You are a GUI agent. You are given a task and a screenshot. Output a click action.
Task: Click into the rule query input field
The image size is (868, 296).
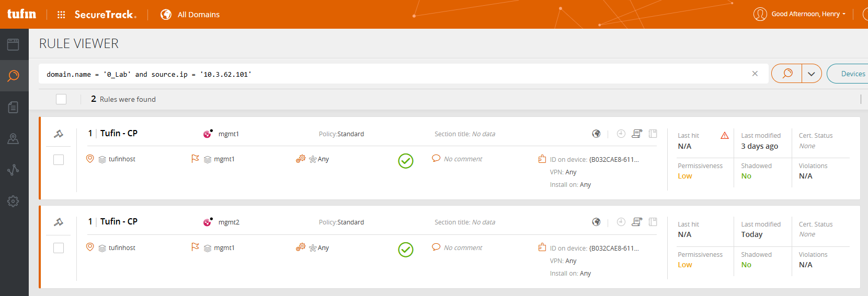392,74
